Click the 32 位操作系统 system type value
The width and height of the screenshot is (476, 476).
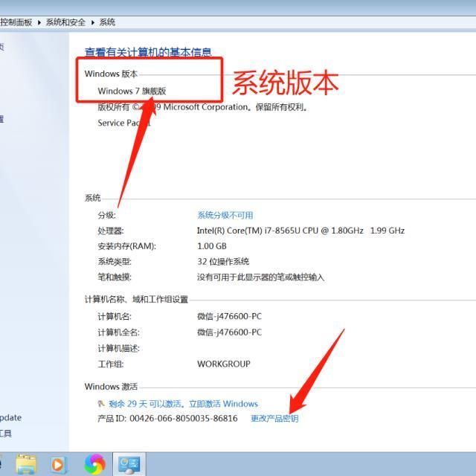(223, 262)
